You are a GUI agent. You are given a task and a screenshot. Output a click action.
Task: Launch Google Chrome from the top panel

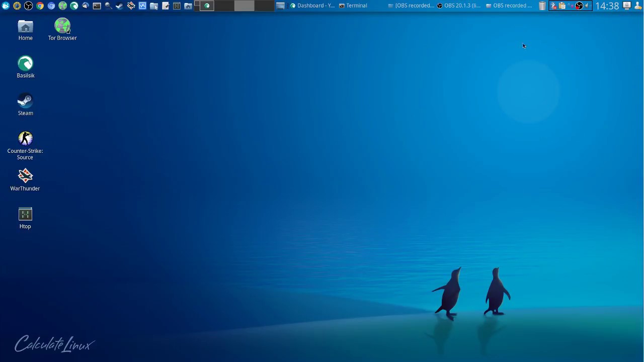click(40, 6)
